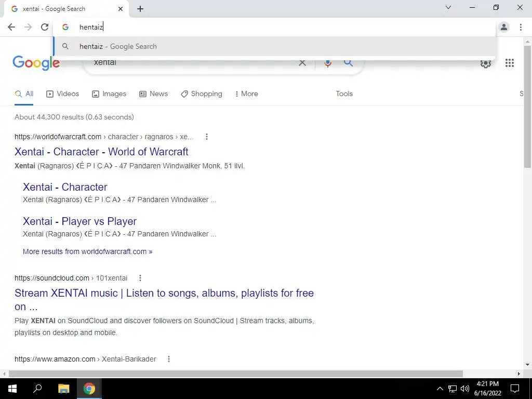The height and width of the screenshot is (399, 532).
Task: Open Xentai - Character - World of Warcraft
Action: click(x=101, y=152)
